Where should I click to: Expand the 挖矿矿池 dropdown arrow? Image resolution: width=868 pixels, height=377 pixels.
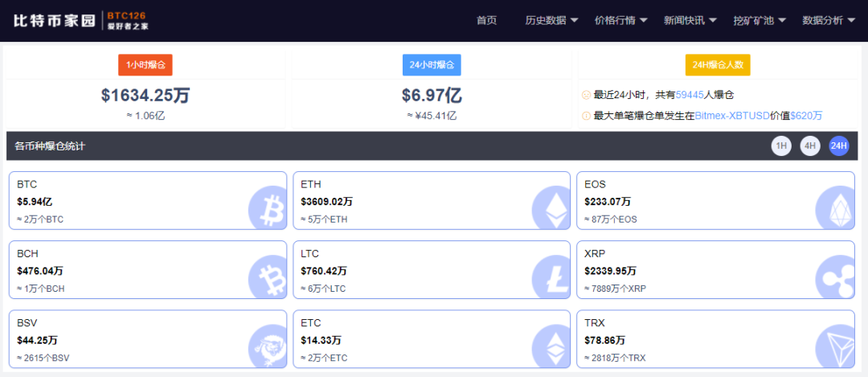tap(782, 20)
